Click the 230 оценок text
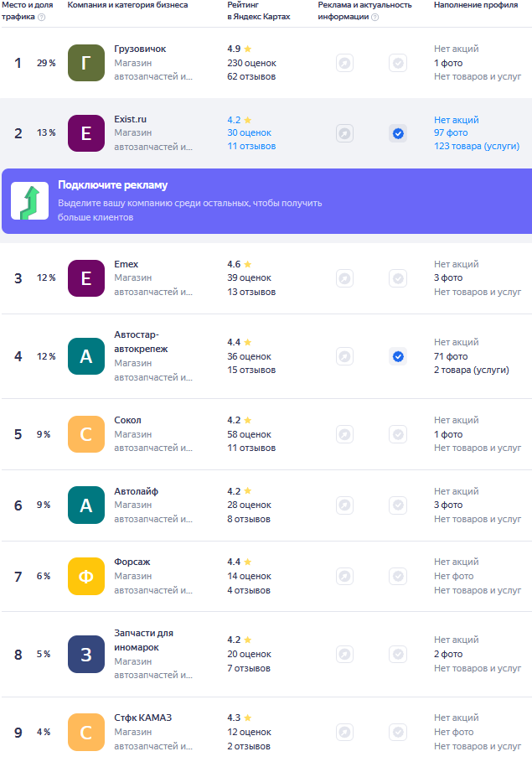The width and height of the screenshot is (532, 767). [252, 63]
